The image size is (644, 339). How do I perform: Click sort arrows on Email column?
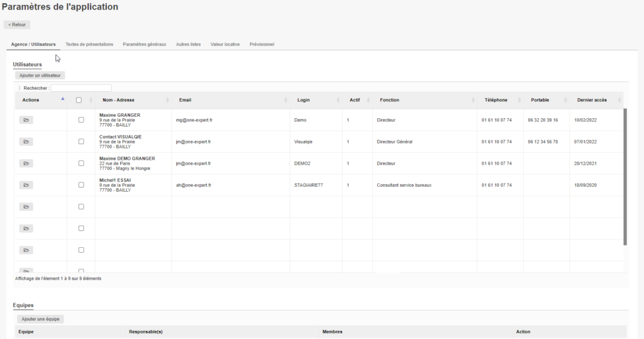pyautogui.click(x=285, y=100)
